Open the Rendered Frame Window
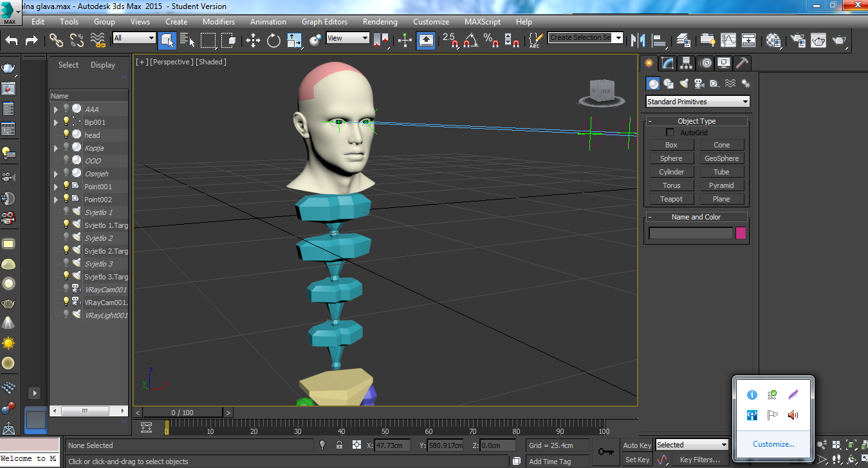Viewport: 868px width, 468px height. (818, 41)
